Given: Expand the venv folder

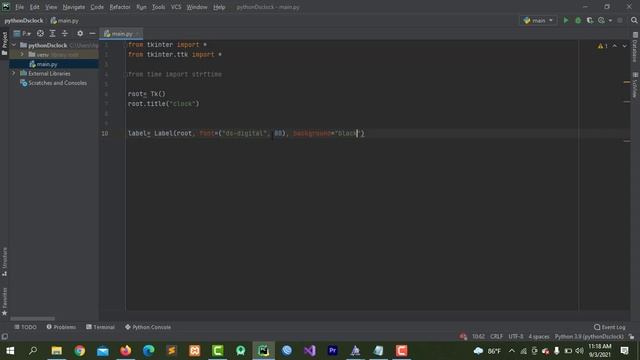Looking at the screenshot, I should 22,54.
